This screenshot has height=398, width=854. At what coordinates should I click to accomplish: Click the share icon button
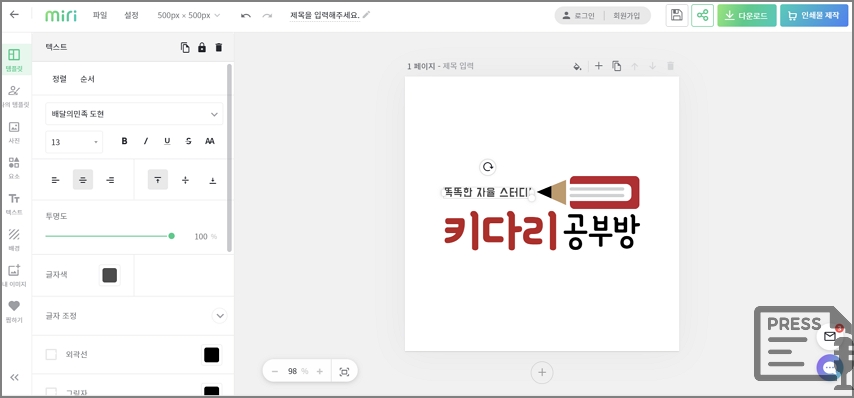pos(703,15)
